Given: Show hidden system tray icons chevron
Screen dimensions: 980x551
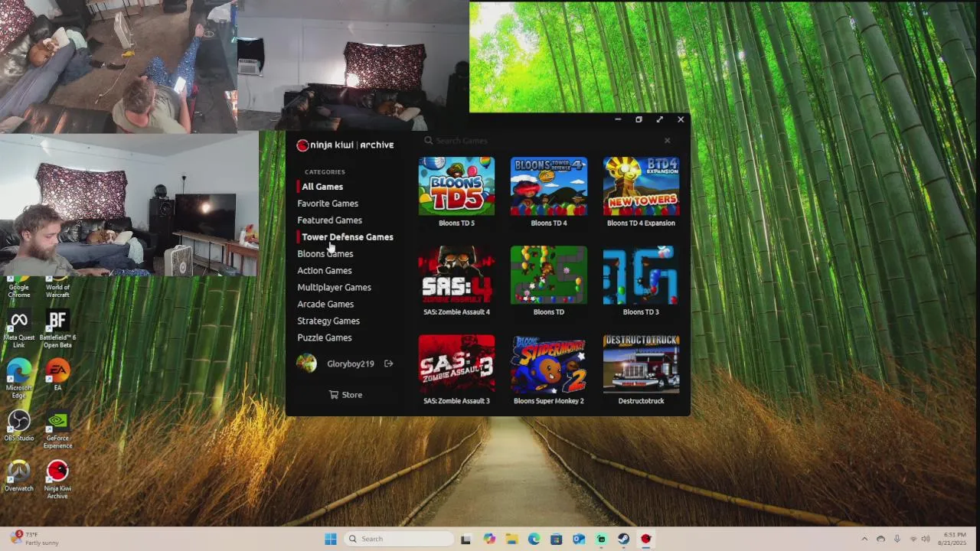Looking at the screenshot, I should (864, 539).
